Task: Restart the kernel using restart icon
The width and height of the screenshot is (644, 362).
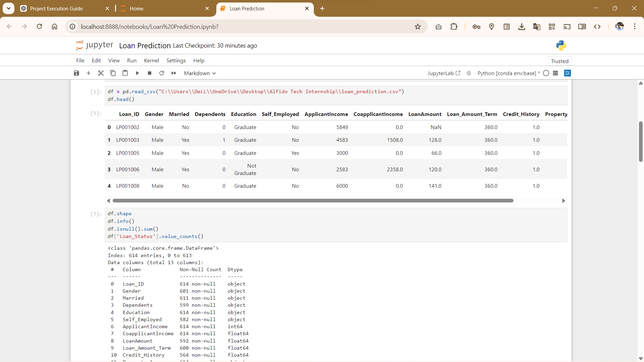Action: (162, 73)
